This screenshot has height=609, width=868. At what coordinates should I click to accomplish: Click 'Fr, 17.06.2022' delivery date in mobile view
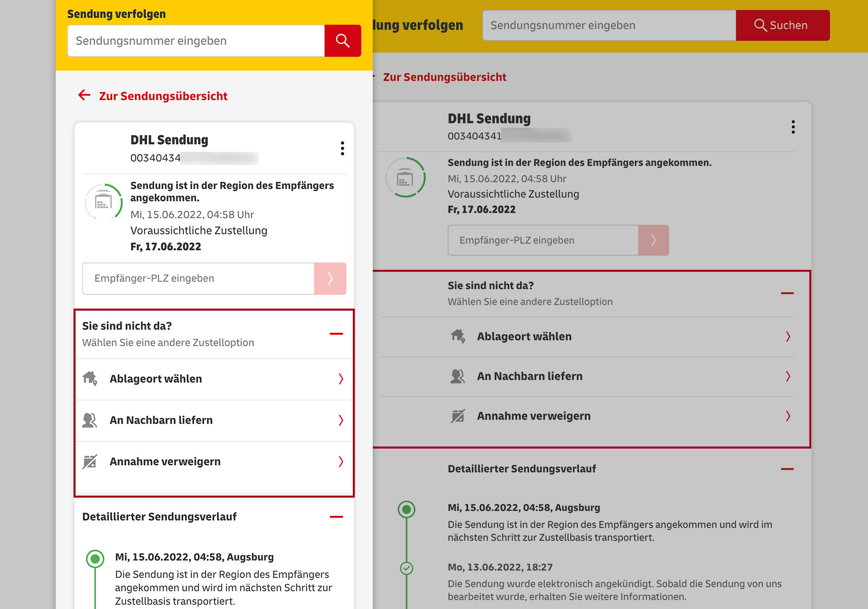pos(166,247)
